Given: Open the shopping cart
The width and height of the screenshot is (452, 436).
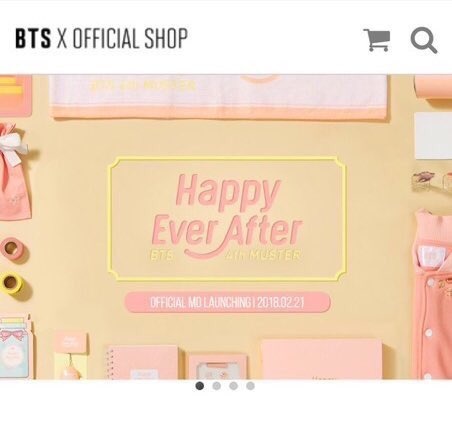Looking at the screenshot, I should tap(377, 40).
